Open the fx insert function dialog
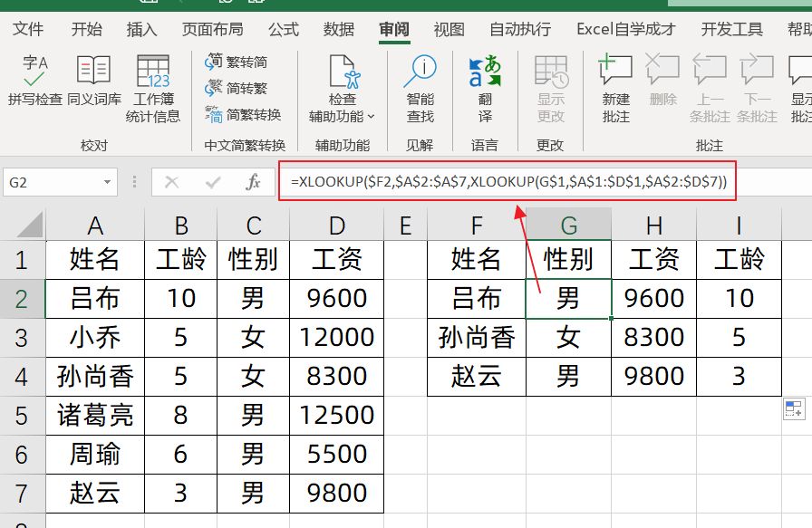This screenshot has height=528, width=812. (x=253, y=182)
